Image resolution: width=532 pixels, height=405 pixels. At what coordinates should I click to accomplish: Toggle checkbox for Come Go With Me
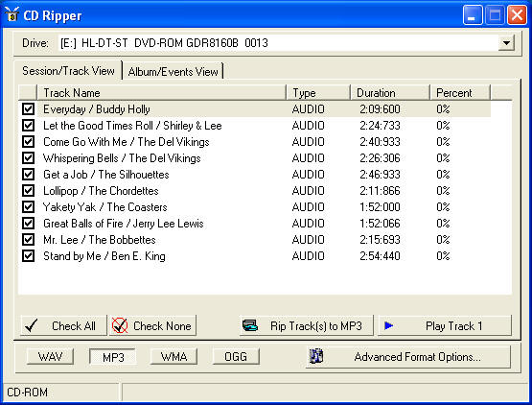coord(28,142)
